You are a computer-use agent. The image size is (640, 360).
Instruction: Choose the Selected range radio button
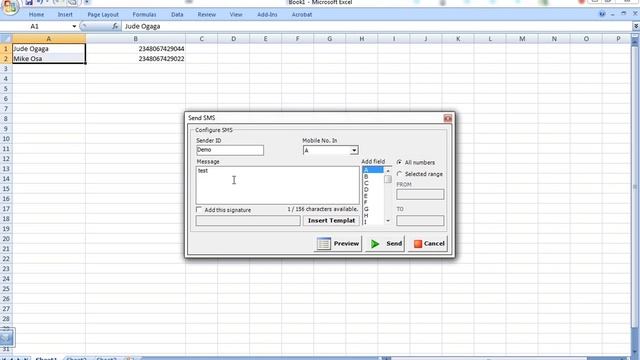point(399,174)
